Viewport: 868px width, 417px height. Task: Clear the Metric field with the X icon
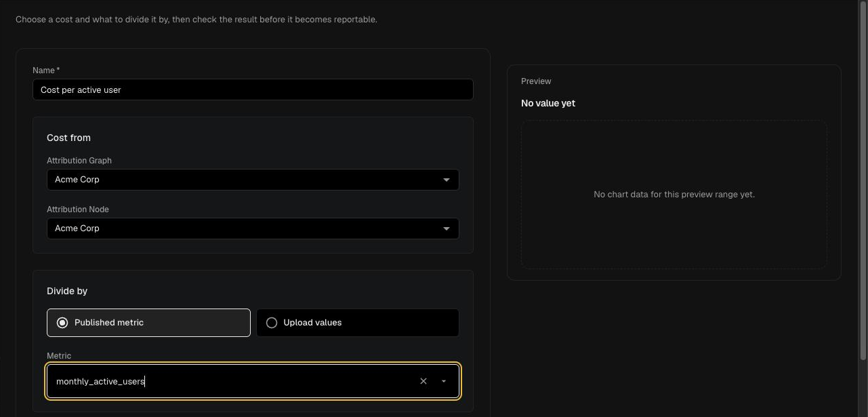tap(423, 381)
